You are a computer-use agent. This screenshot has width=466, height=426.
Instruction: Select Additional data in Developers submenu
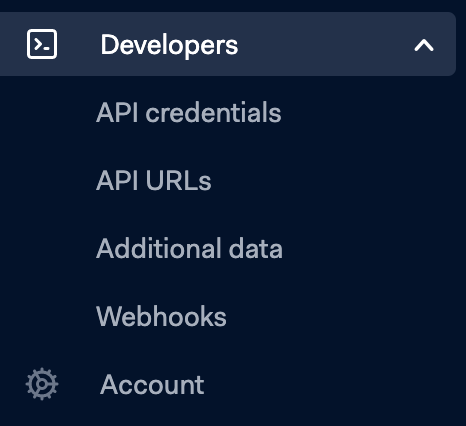[x=189, y=248]
